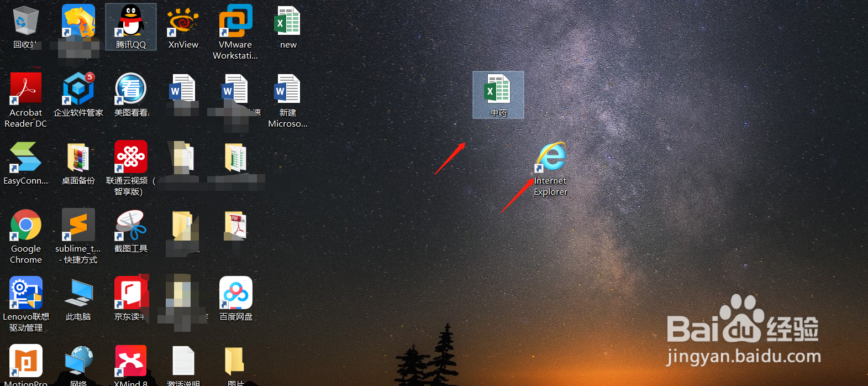Select the folder showing a PDF document
This screenshot has height=386, width=868.
235,226
